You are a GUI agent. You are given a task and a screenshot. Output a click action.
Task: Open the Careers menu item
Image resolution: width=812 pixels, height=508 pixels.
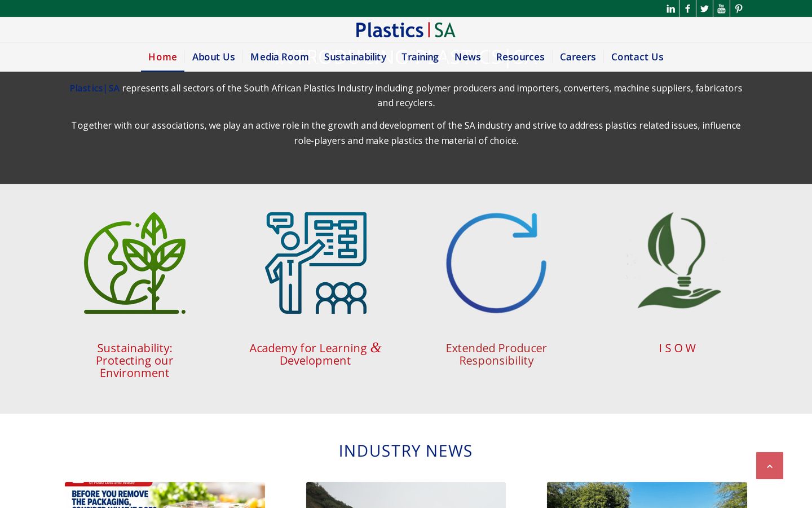point(577,57)
